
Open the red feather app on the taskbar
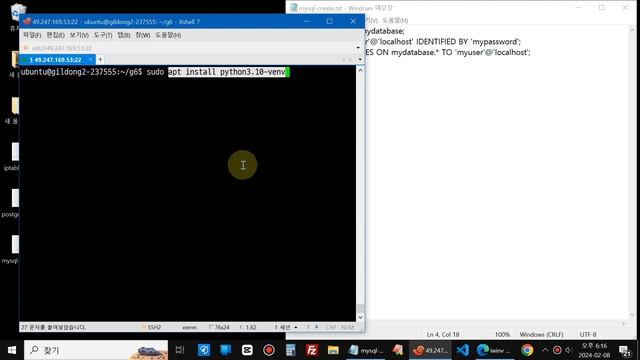click(398, 350)
